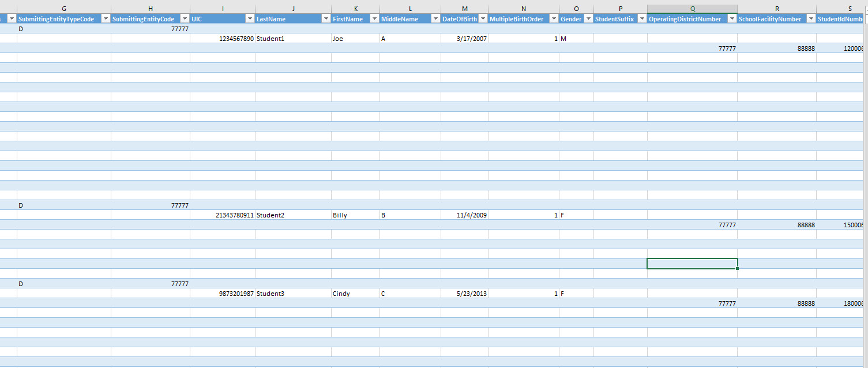Select column I by its letter header
868x368 pixels.
(223, 9)
